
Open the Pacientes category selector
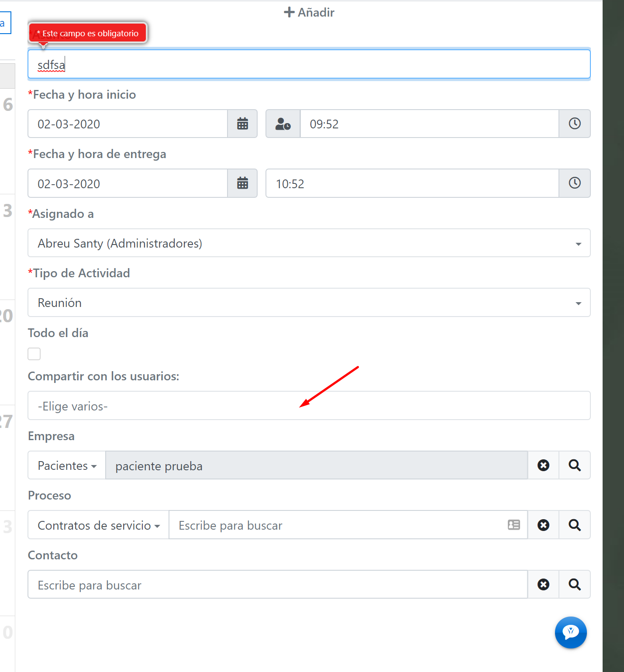point(66,465)
